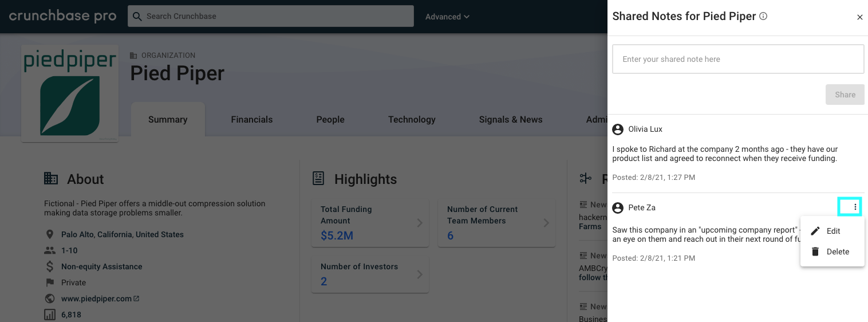This screenshot has height=322, width=868.
Task: Close the Shared Notes panel
Action: click(859, 17)
